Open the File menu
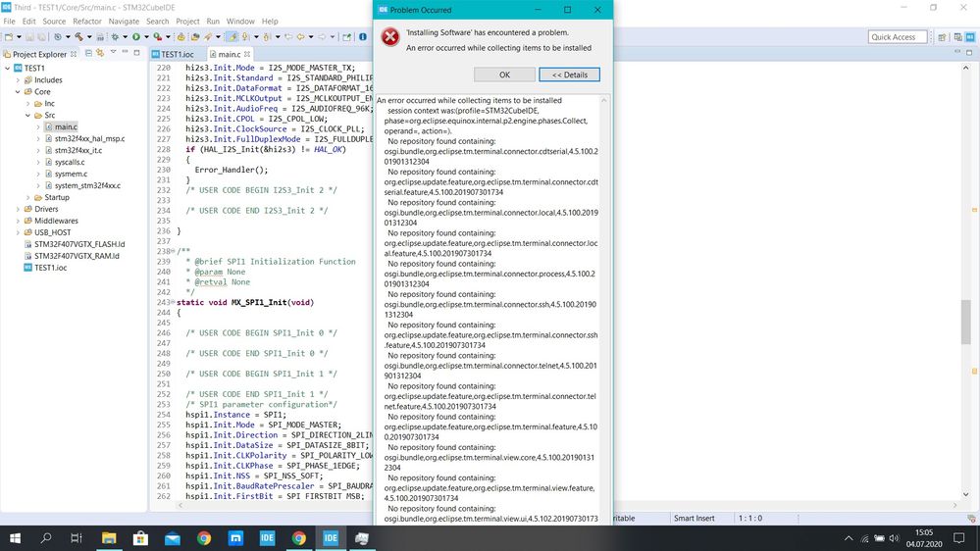Screen dimensions: 980x551 pyautogui.click(x=10, y=22)
